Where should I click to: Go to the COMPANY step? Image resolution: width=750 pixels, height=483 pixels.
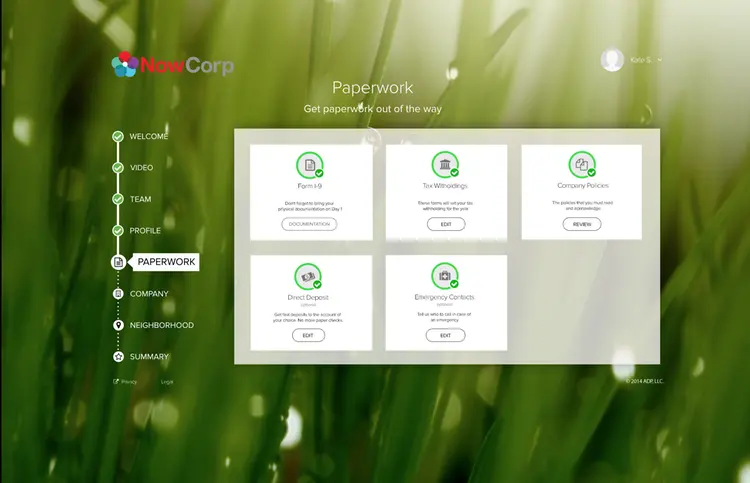[149, 294]
